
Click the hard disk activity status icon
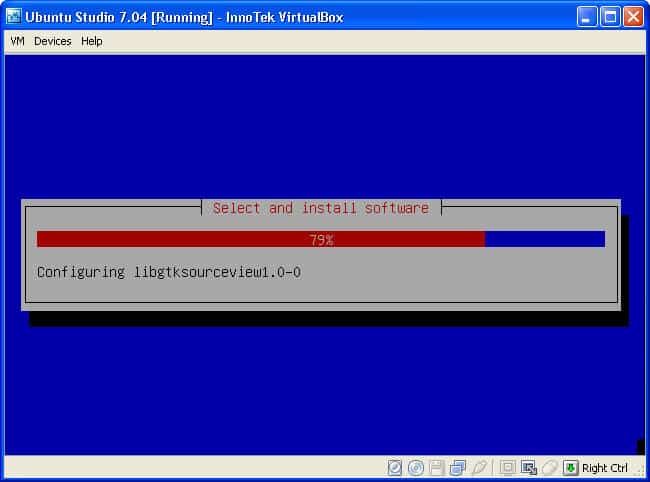coord(395,467)
